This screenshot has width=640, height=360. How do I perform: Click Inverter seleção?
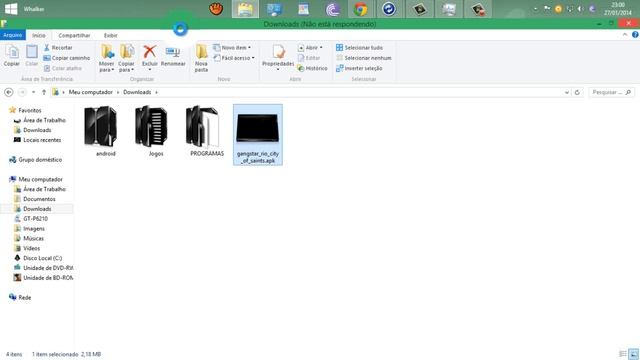(359, 68)
